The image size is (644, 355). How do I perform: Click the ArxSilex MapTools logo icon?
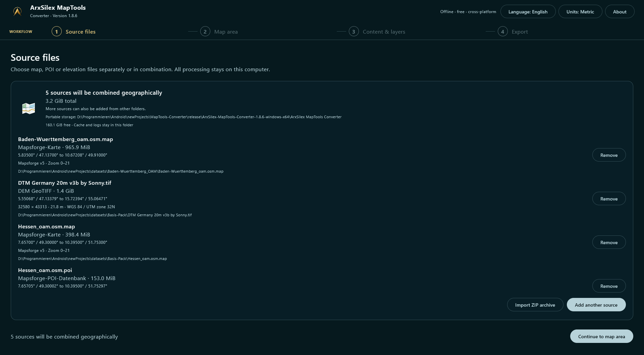click(17, 12)
